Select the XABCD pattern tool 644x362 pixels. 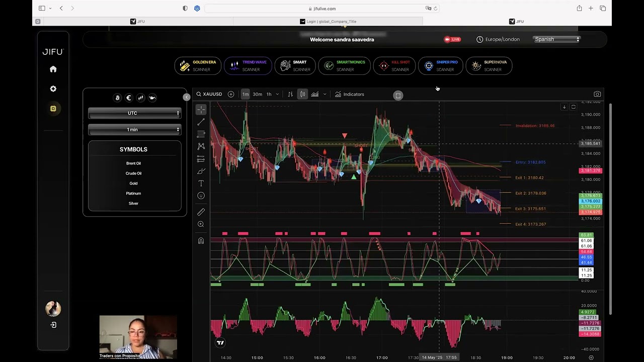point(201,146)
